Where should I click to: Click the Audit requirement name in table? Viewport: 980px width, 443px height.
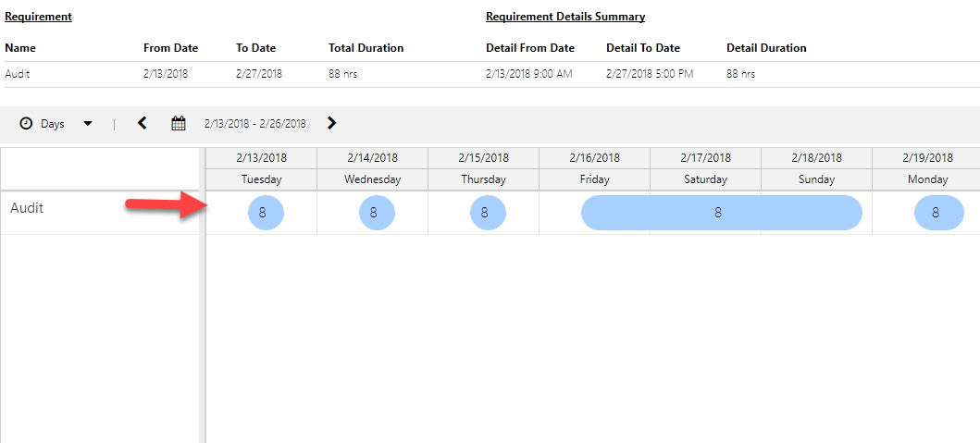(17, 74)
